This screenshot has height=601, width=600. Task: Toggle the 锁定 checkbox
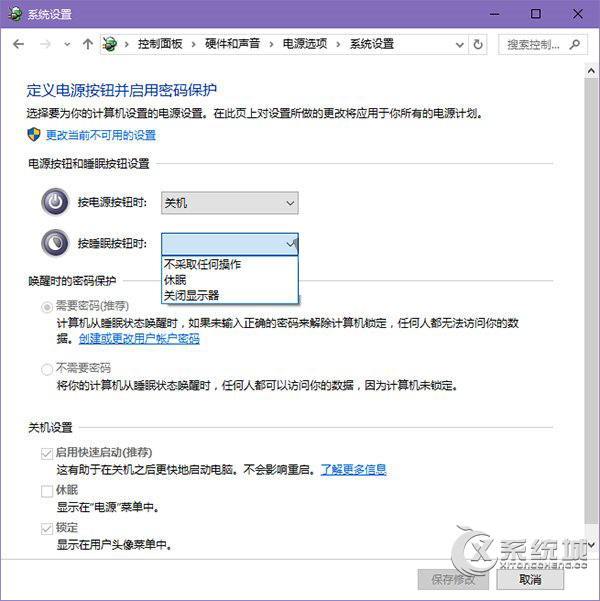point(47,529)
